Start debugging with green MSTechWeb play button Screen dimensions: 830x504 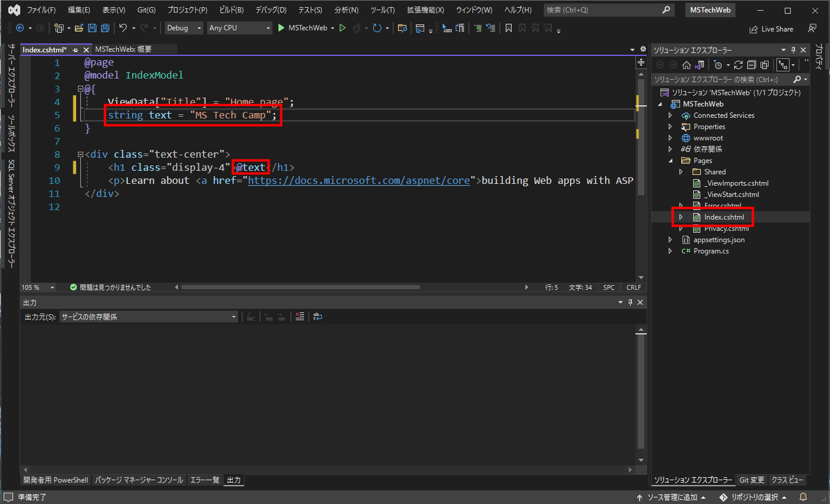[303, 28]
